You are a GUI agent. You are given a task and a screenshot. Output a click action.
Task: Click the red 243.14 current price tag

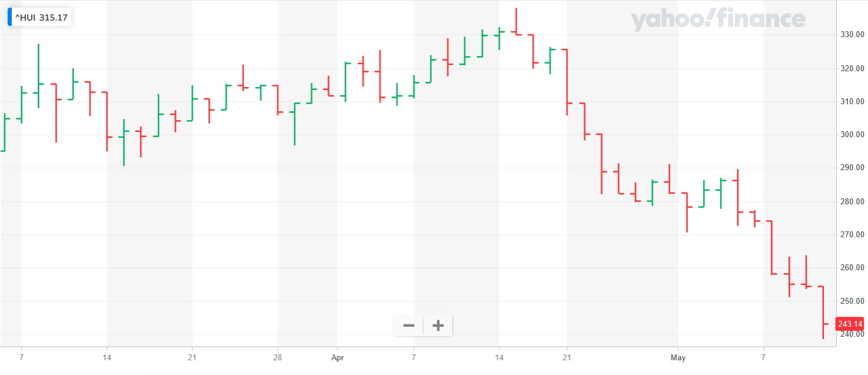850,324
